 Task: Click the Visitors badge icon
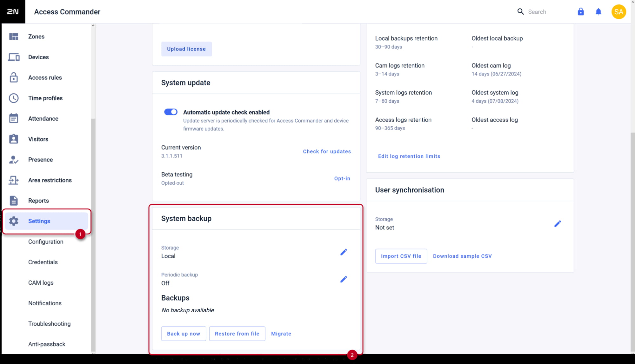(x=14, y=139)
